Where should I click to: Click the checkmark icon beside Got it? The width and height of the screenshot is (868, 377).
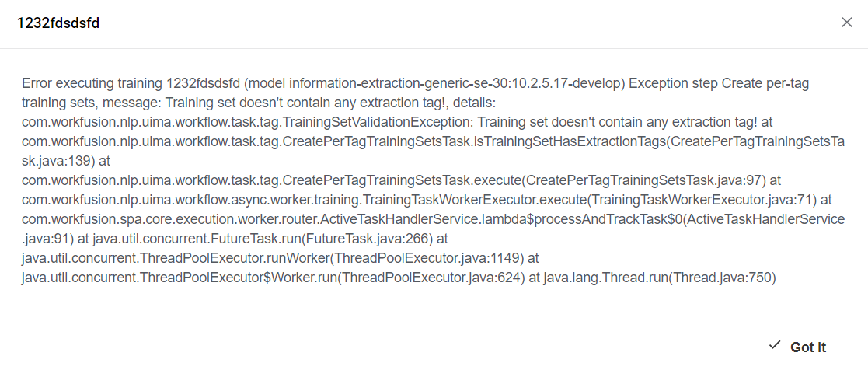[775, 345]
